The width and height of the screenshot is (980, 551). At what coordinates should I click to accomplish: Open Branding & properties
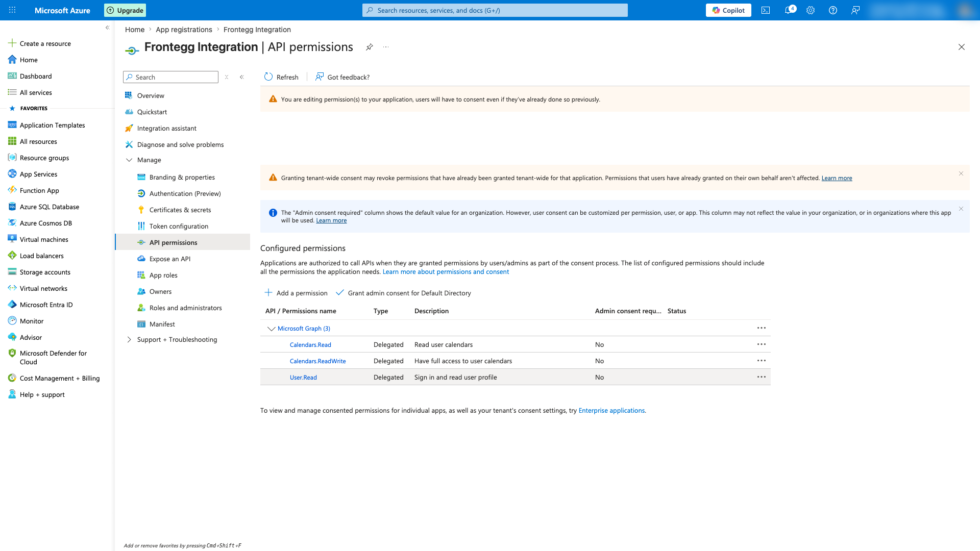click(183, 177)
